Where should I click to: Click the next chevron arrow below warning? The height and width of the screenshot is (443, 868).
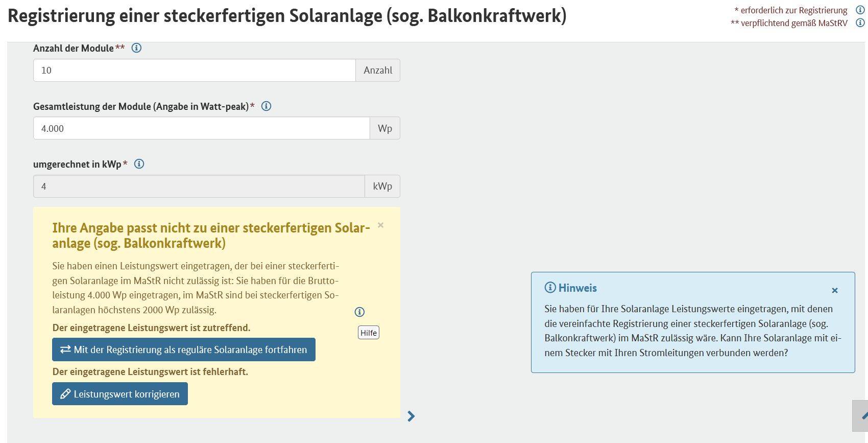(x=411, y=416)
